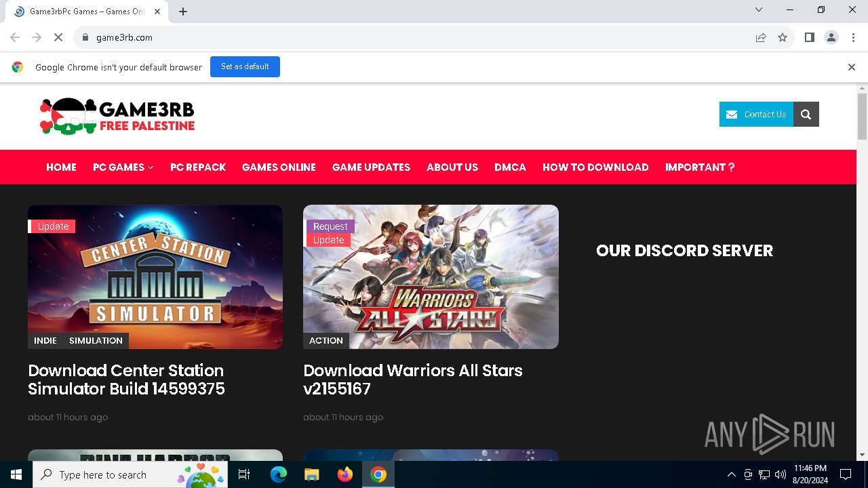This screenshot has height=488, width=868.
Task: Launch Firefox from taskbar
Action: [345, 474]
